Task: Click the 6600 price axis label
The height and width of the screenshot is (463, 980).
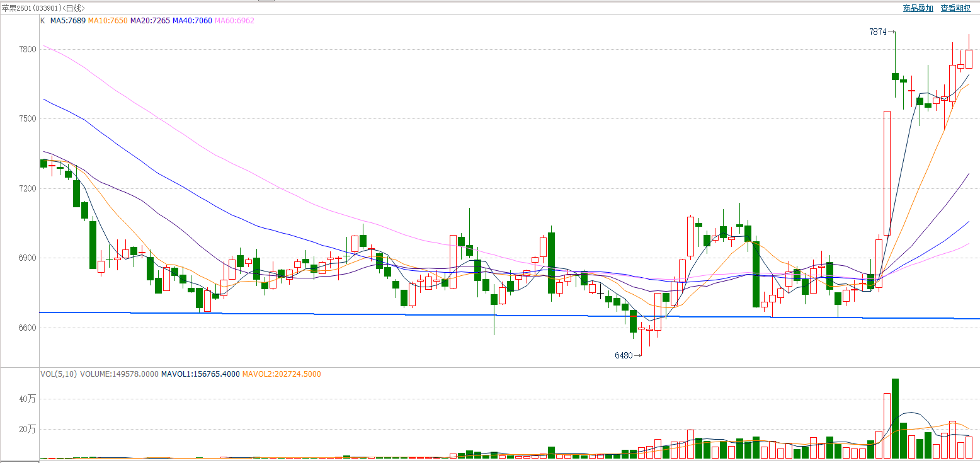Action: tap(28, 328)
